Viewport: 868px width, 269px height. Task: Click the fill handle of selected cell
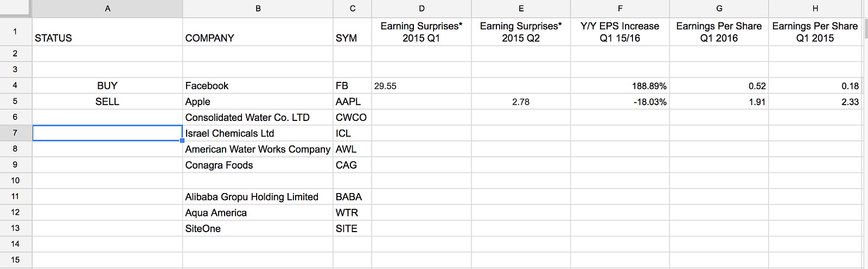(x=182, y=140)
